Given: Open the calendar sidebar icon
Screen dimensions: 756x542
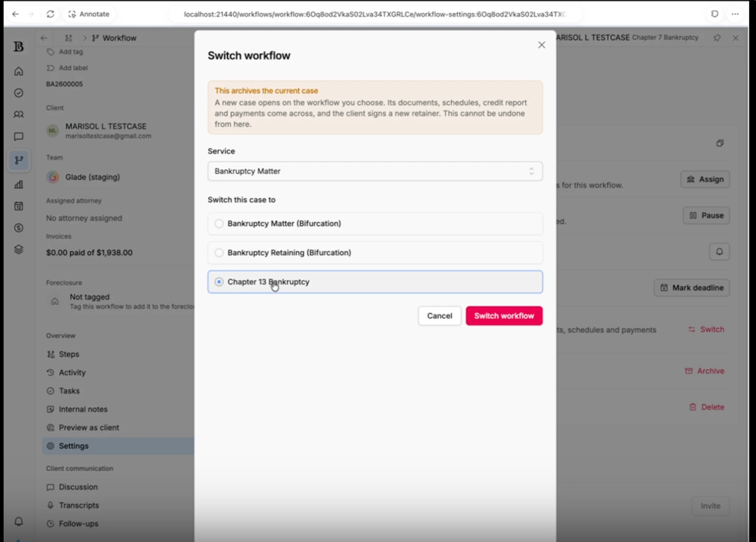Looking at the screenshot, I should point(18,206).
